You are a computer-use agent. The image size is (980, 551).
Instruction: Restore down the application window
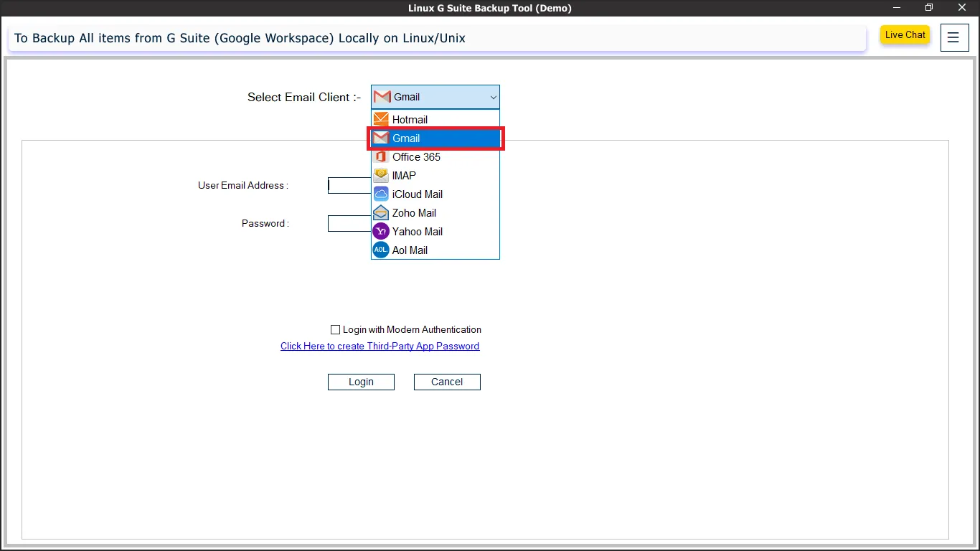click(x=929, y=8)
